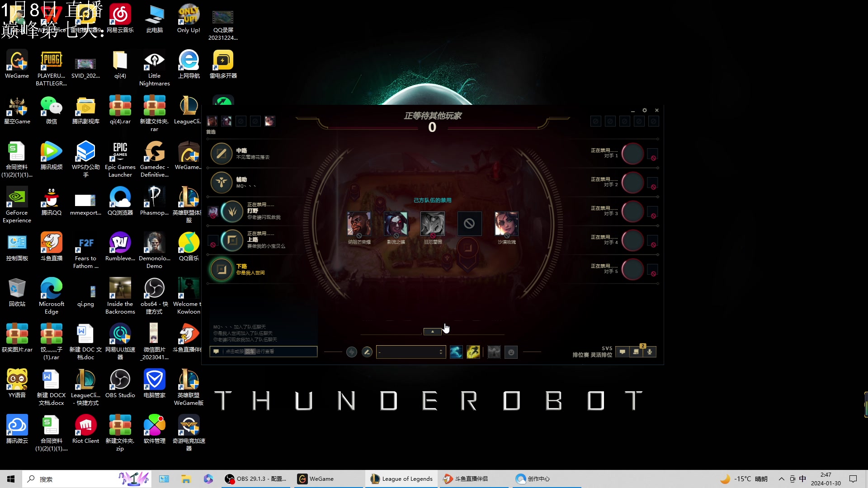This screenshot has height=488, width=868.
Task: Open the ward skin selector icon
Action: [494, 352]
